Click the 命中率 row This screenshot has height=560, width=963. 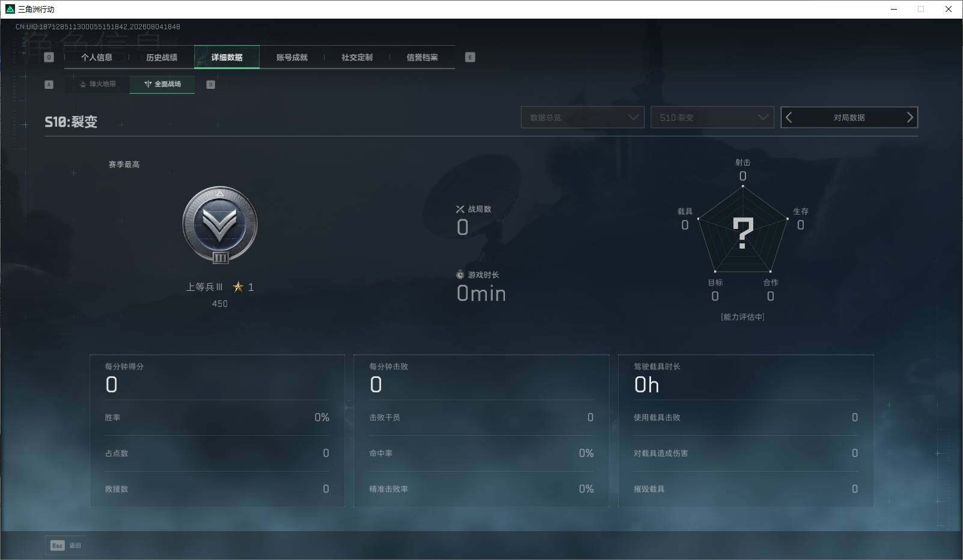(x=481, y=453)
